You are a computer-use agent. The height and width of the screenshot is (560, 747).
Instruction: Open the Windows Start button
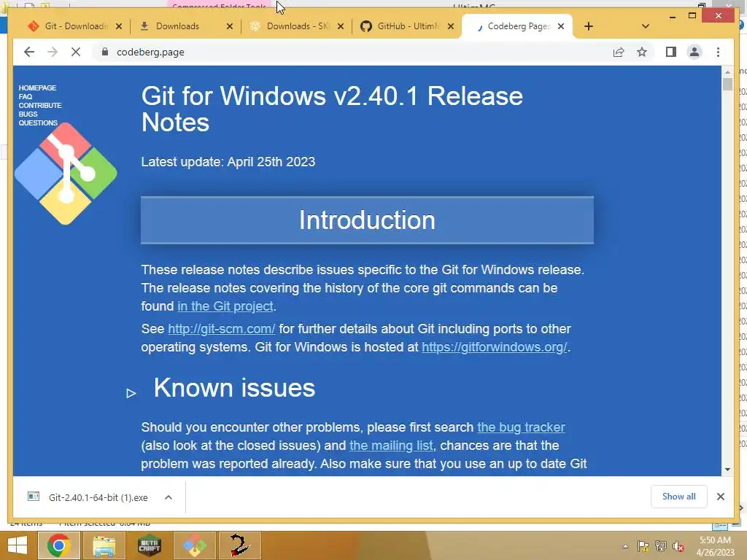tap(18, 545)
